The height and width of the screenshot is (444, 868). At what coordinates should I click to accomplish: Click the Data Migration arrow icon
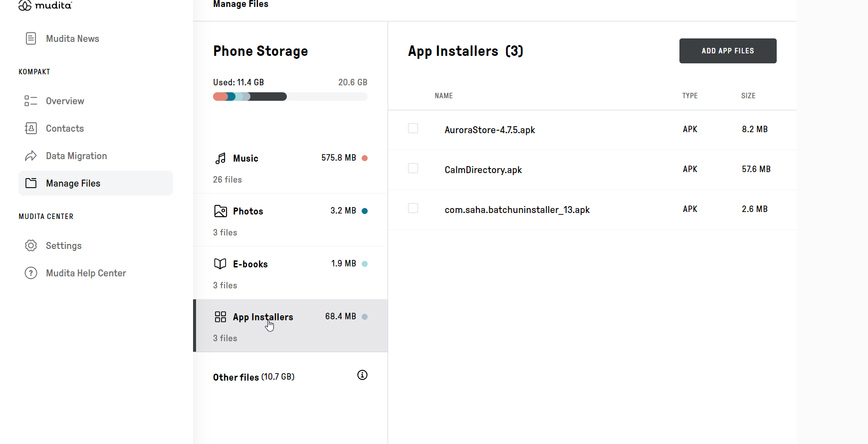tap(31, 156)
